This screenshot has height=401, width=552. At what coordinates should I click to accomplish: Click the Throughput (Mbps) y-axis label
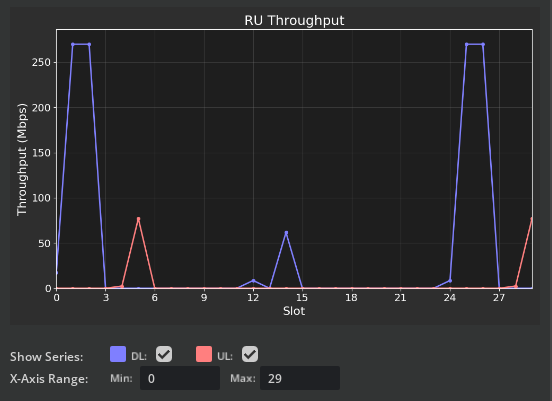[22, 159]
